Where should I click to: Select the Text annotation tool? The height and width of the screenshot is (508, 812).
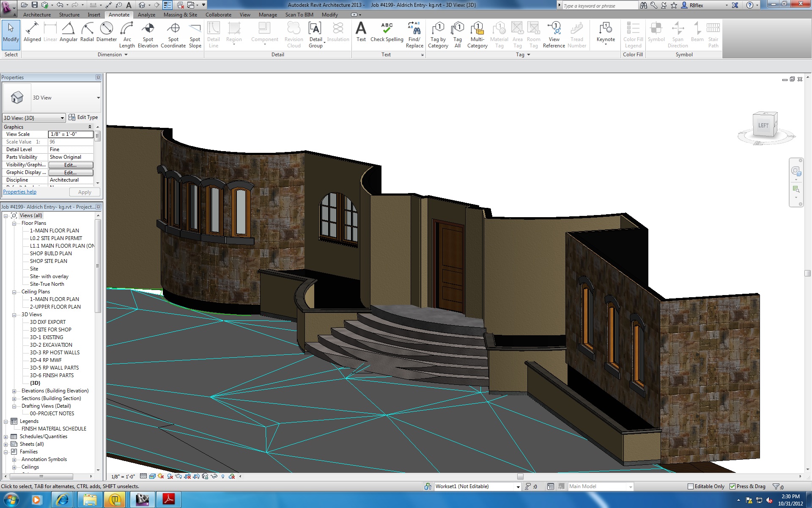(x=361, y=33)
